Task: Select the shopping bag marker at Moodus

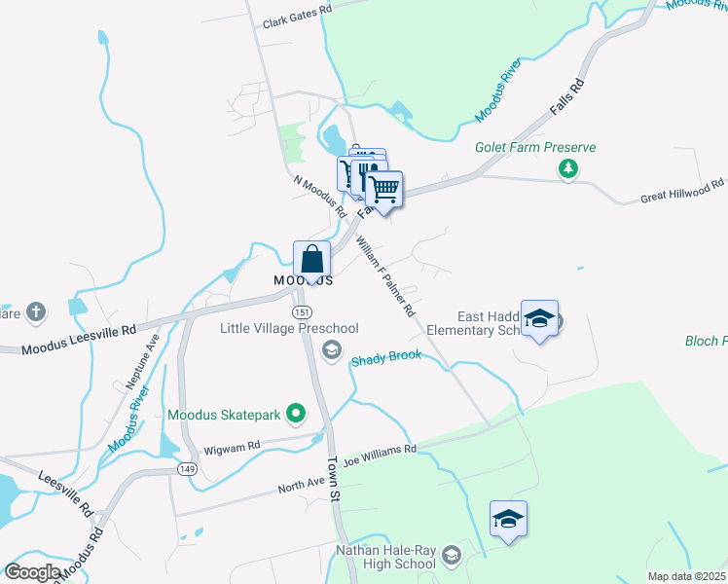Action: pos(312,261)
